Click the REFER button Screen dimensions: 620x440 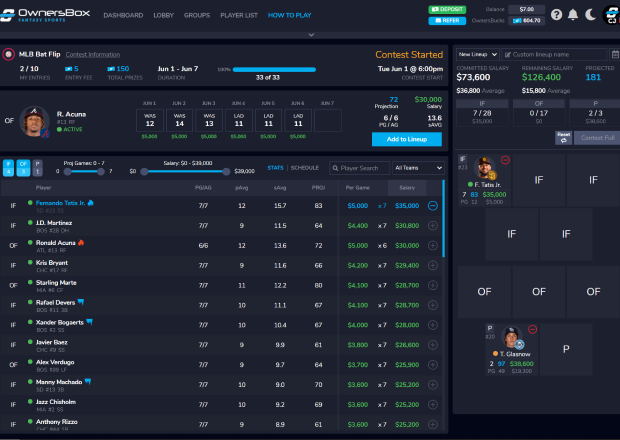click(x=447, y=20)
